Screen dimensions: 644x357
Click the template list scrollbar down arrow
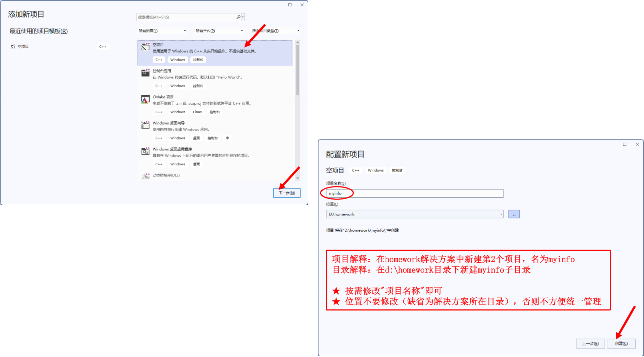(298, 178)
